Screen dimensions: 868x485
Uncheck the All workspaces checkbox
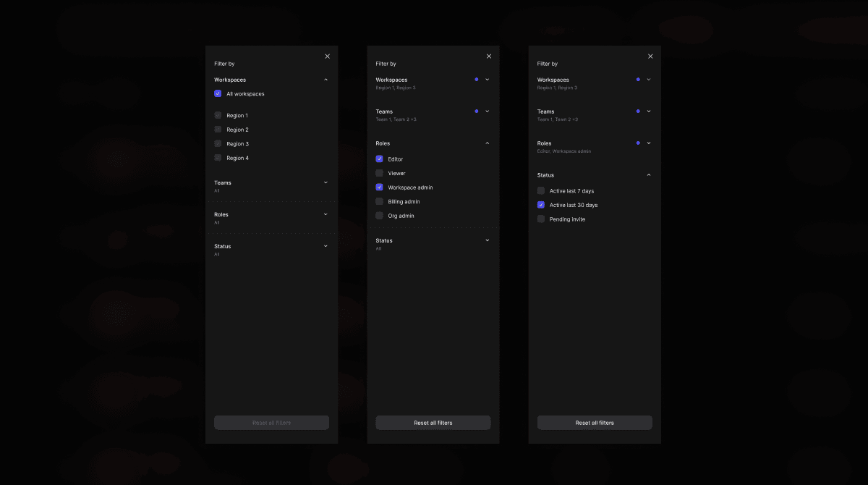pyautogui.click(x=218, y=93)
